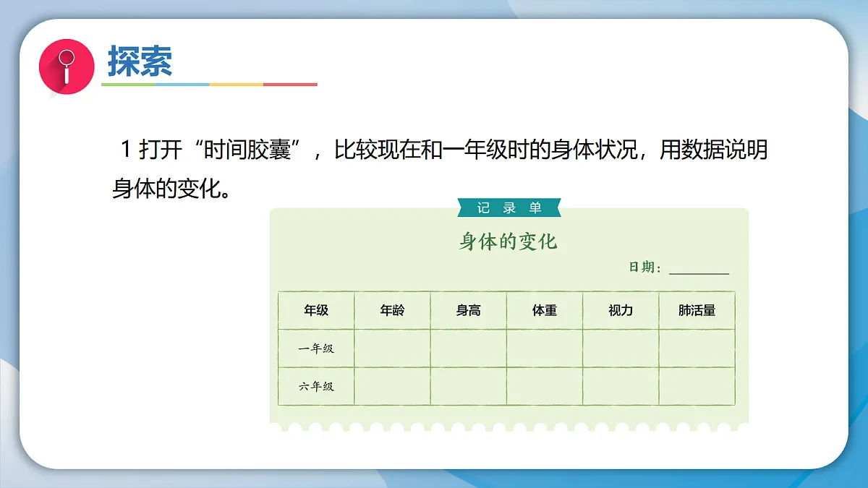Select the 体重 column header

point(545,310)
